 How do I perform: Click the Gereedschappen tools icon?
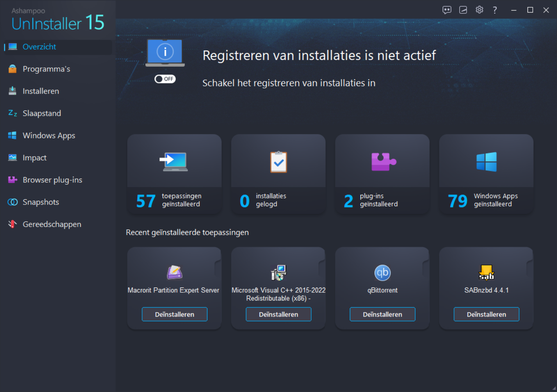click(x=13, y=224)
